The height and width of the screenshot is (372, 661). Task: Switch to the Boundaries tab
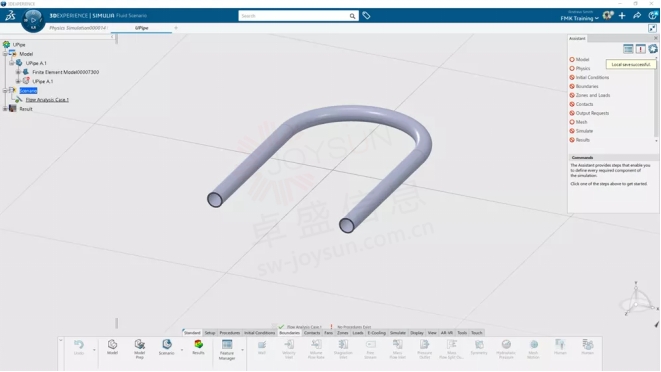289,333
